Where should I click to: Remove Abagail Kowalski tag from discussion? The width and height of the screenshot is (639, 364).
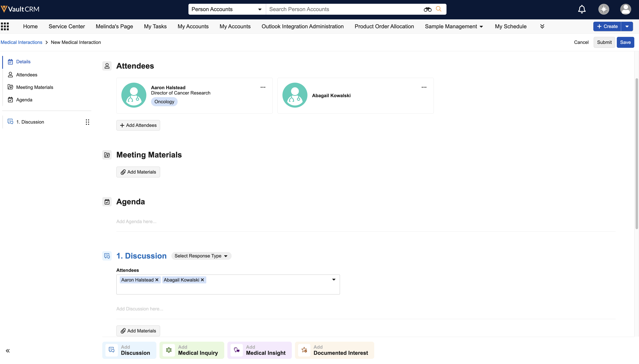tap(202, 280)
